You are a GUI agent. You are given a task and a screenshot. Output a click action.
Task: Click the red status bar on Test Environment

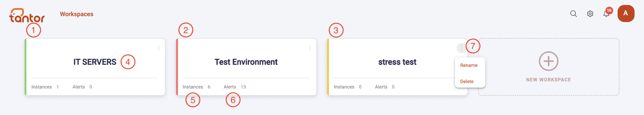pyautogui.click(x=177, y=67)
